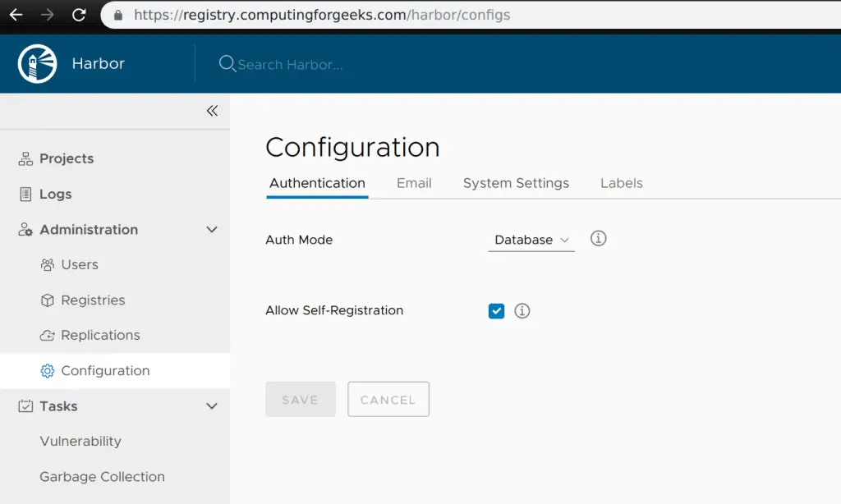Screen dimensions: 841x504
Task: Click the browser back arrow
Action: (16, 15)
